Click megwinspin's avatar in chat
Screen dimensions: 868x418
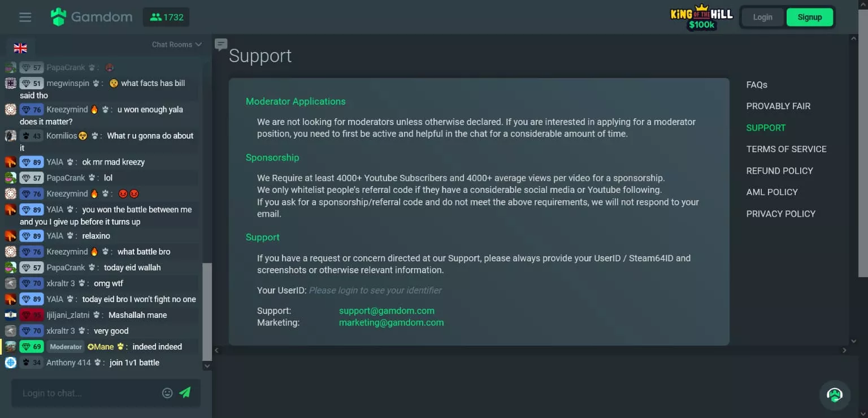tap(11, 83)
